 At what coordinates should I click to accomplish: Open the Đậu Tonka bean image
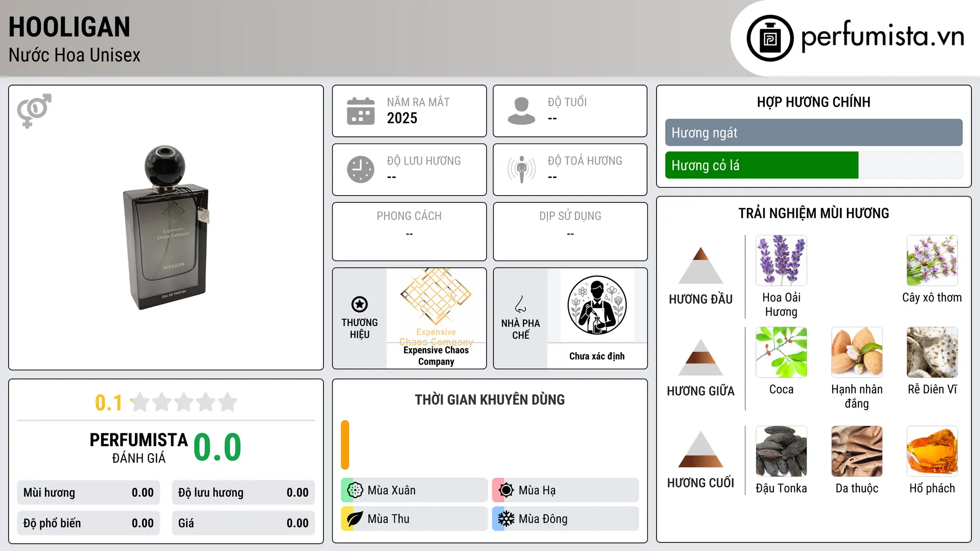(781, 451)
